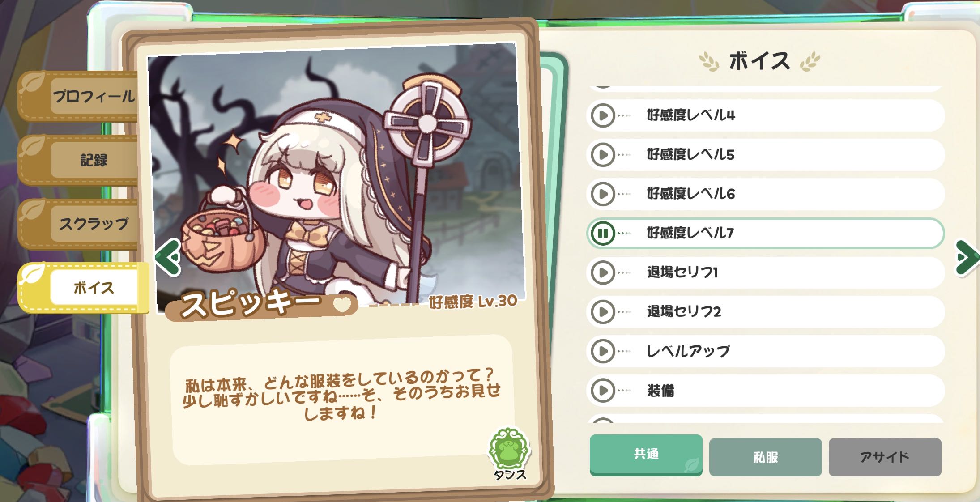The width and height of the screenshot is (980, 502).
Task: Switch to the アサイド voice category
Action: tap(885, 457)
